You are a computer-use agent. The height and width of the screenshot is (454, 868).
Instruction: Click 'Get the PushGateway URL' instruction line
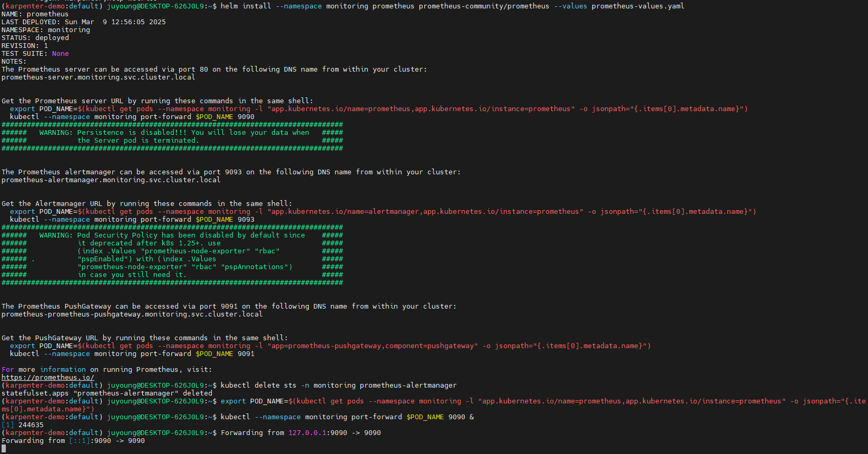145,338
